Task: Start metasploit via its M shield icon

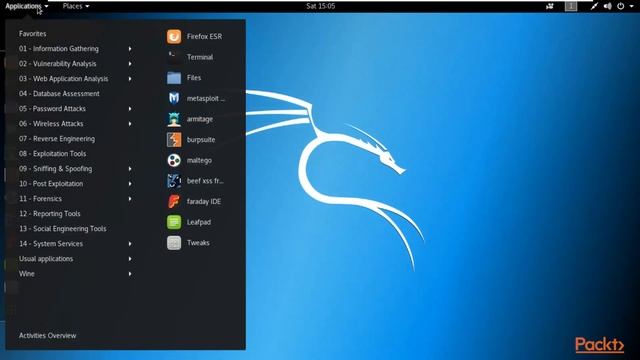Action: click(174, 98)
